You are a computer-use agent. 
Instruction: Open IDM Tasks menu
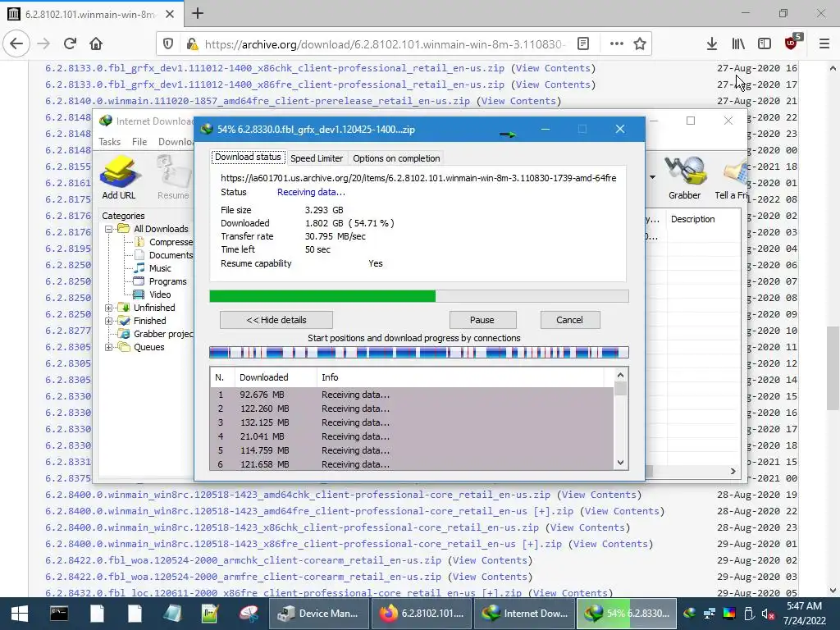point(109,142)
